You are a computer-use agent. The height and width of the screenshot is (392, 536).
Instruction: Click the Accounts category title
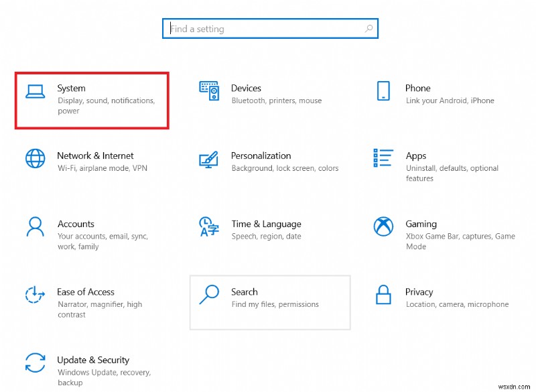(76, 224)
